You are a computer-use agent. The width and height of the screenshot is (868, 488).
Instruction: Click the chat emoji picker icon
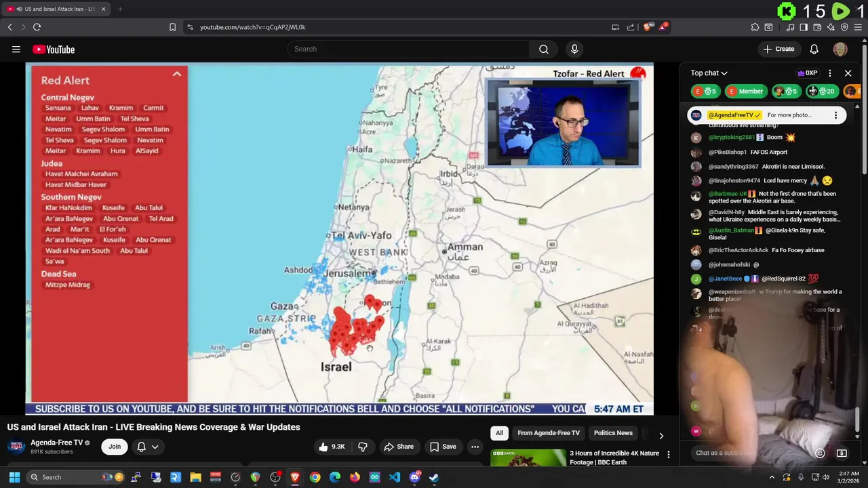pos(820,453)
